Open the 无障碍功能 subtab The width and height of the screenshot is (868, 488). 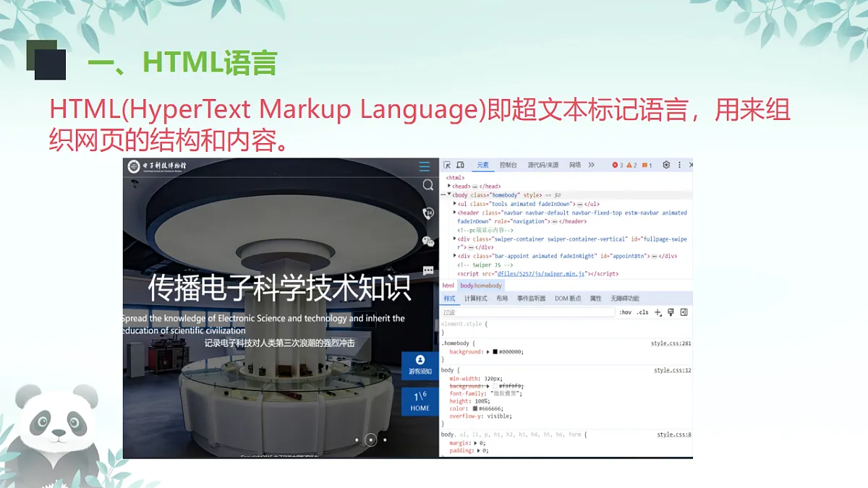(x=625, y=299)
